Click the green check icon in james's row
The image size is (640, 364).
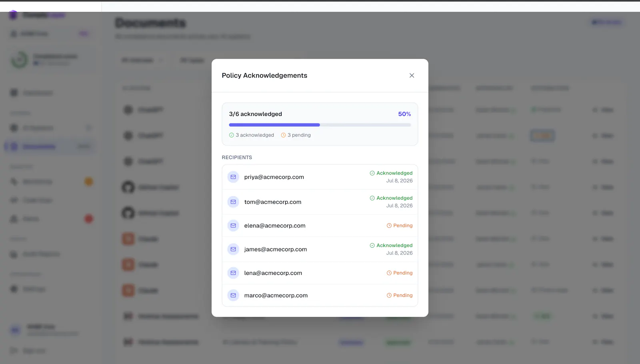(372, 245)
